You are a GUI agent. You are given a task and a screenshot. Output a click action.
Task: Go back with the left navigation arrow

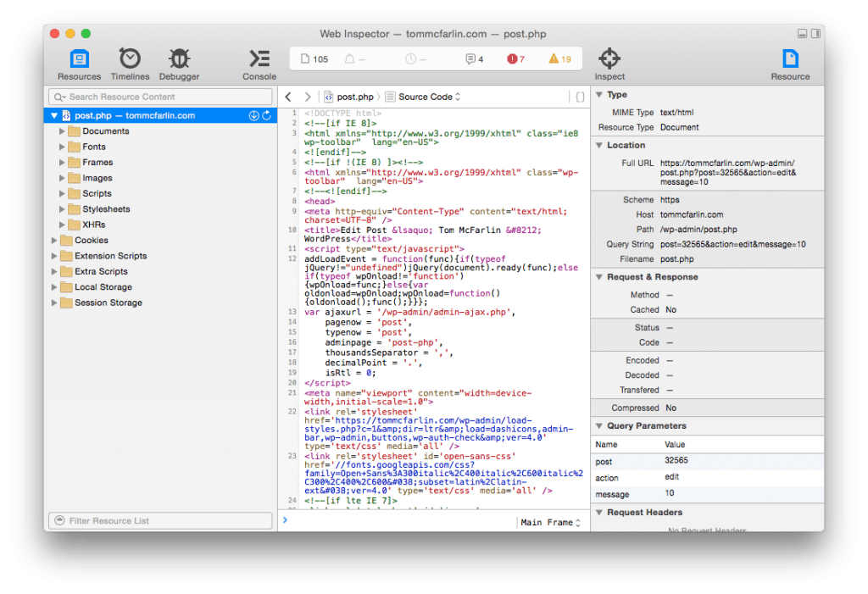pos(288,97)
